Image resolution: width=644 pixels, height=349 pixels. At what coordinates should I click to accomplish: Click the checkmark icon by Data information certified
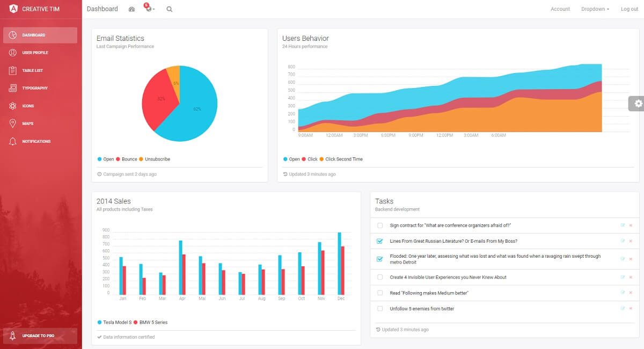pyautogui.click(x=99, y=337)
